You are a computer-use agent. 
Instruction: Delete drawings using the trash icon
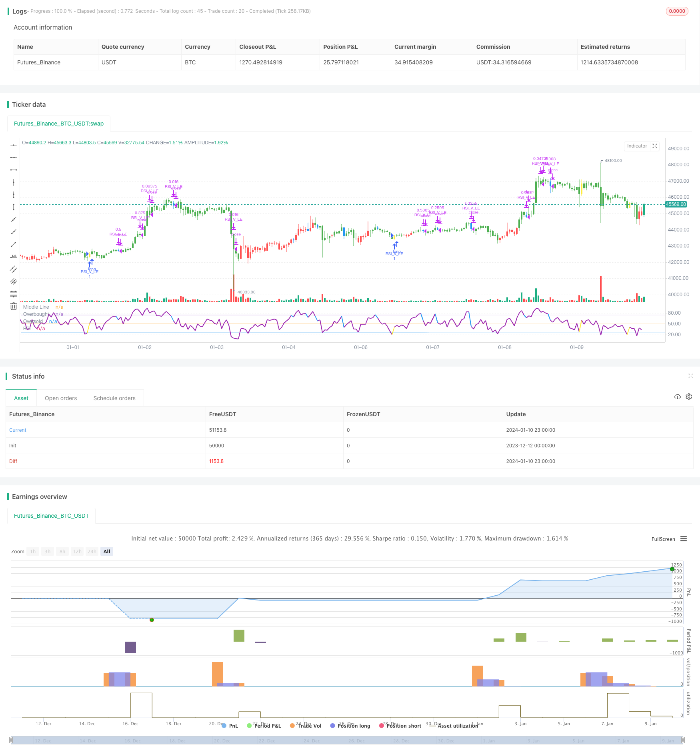14,305
